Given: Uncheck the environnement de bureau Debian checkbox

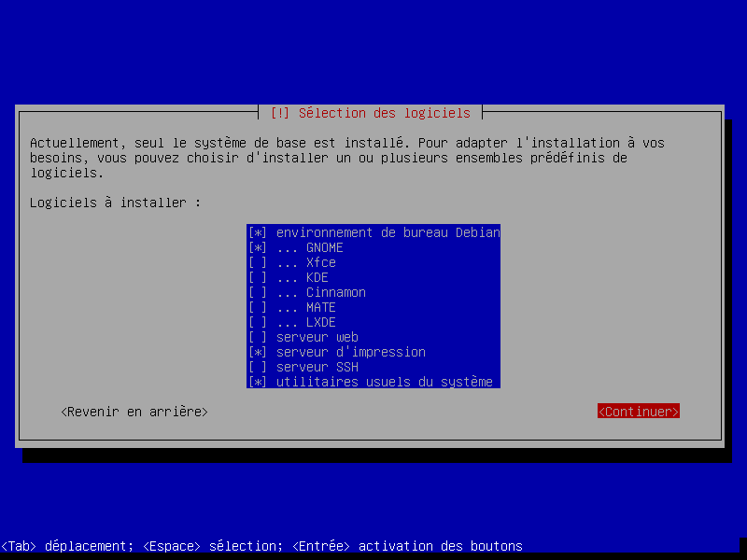Looking at the screenshot, I should coord(258,232).
